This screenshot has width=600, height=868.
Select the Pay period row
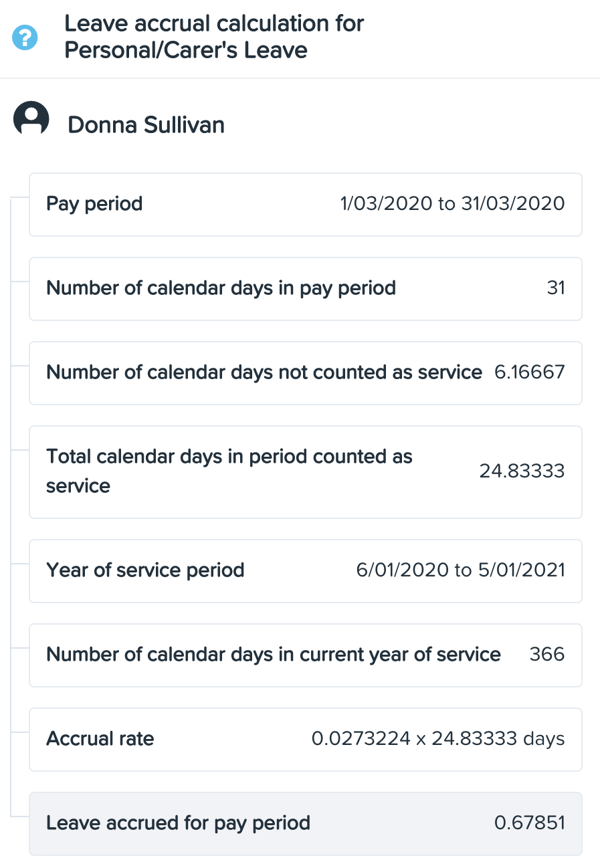click(306, 205)
